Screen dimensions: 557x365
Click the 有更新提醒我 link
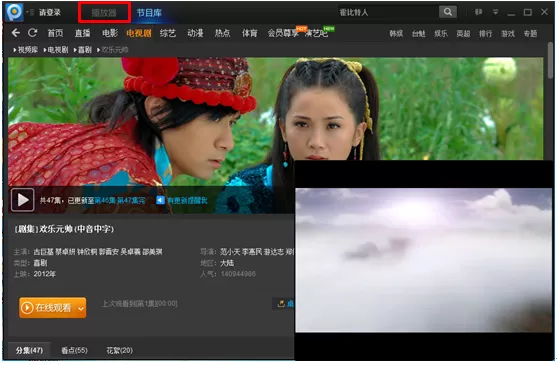187,201
